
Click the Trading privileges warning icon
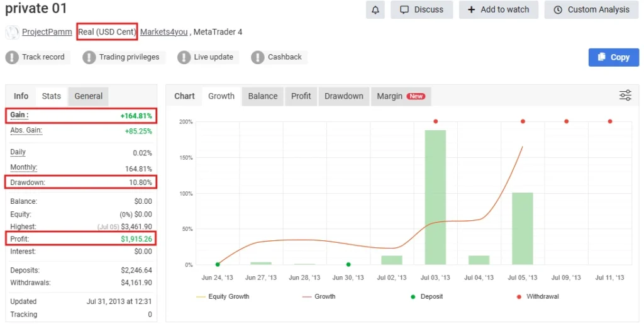[x=89, y=57]
